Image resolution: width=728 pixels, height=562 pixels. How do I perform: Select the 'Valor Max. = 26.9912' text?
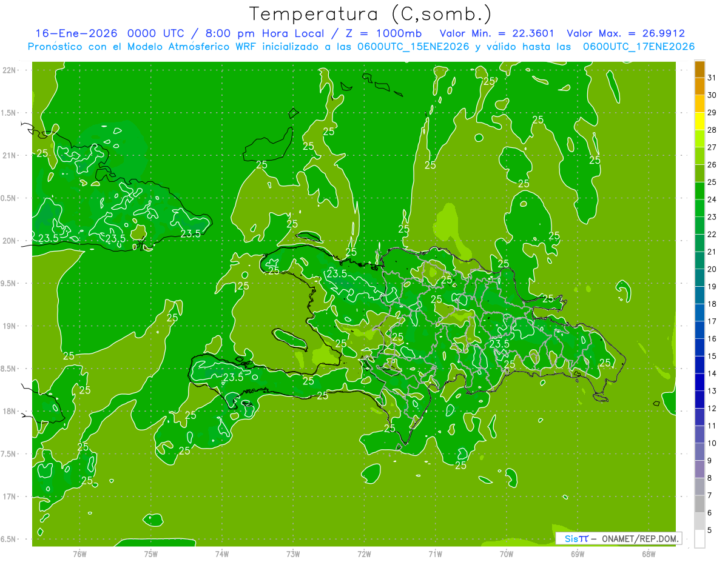pos(625,33)
